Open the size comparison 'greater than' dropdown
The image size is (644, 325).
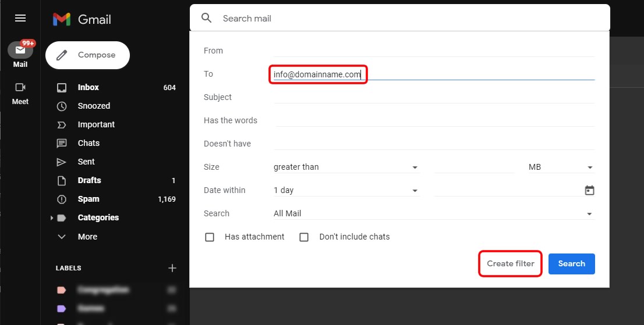tap(346, 167)
